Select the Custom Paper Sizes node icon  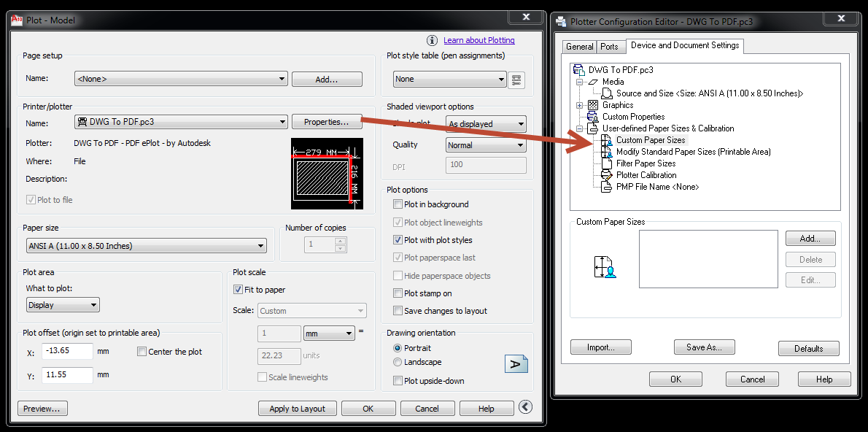(608, 140)
